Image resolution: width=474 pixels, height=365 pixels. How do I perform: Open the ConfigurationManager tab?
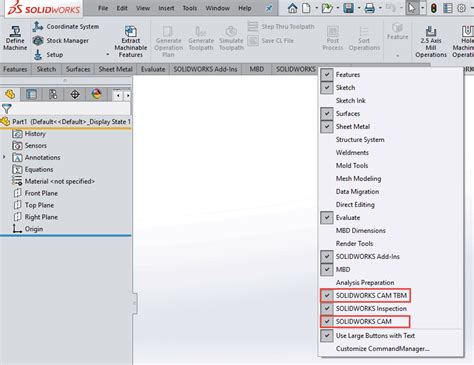(x=53, y=95)
